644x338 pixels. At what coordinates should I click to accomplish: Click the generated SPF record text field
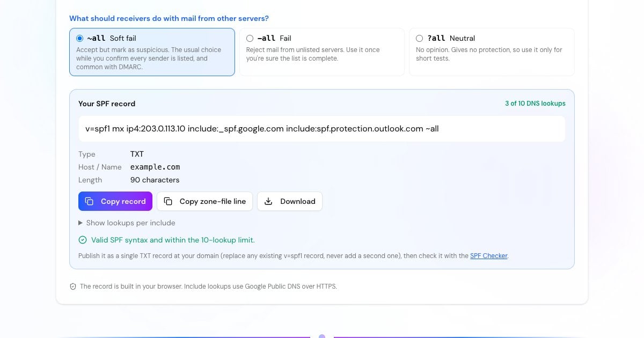(321, 129)
